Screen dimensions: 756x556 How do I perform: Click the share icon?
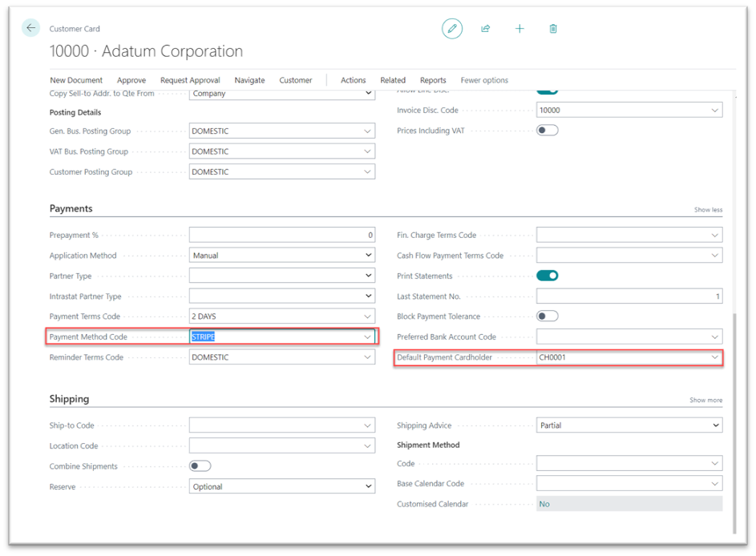(x=486, y=29)
